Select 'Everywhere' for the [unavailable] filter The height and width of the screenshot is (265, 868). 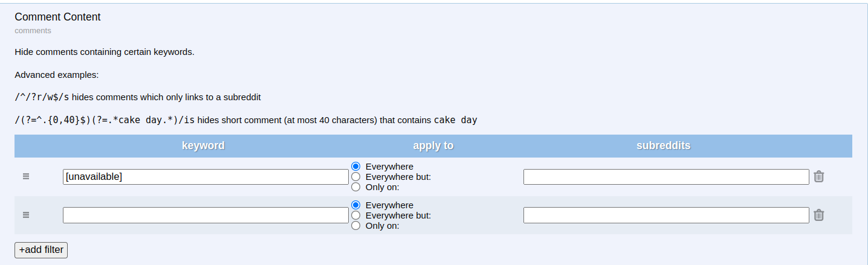click(356, 166)
